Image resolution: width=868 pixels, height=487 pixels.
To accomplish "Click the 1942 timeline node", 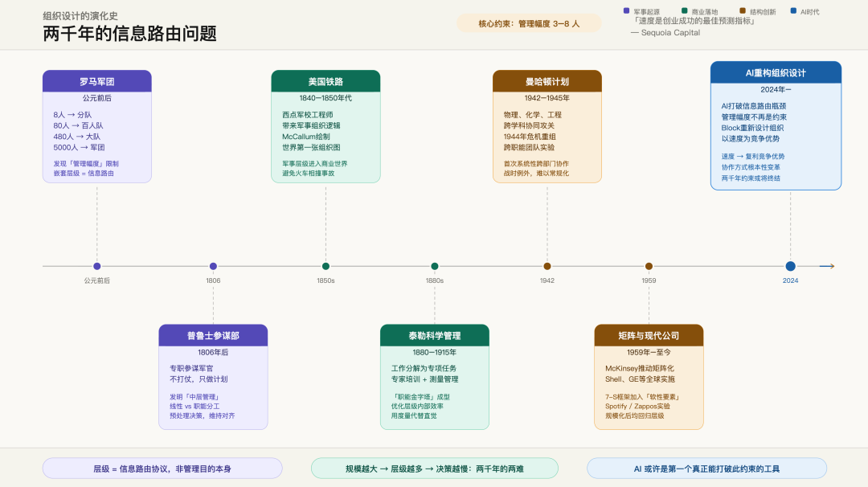I will coord(547,265).
